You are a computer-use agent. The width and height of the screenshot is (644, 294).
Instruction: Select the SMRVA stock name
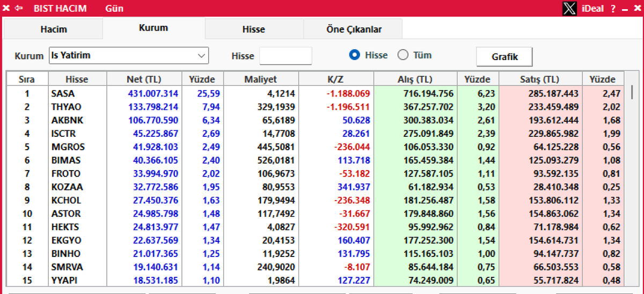click(67, 267)
